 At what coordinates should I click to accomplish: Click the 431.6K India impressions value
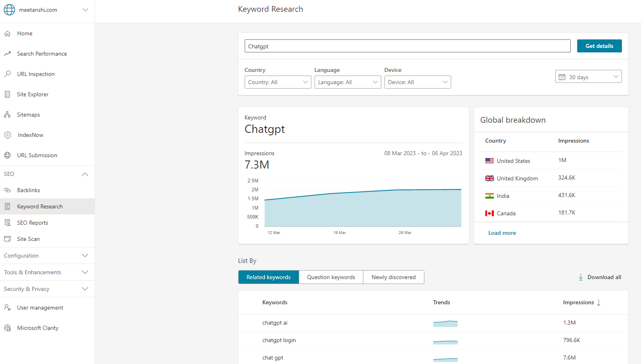pyautogui.click(x=567, y=195)
